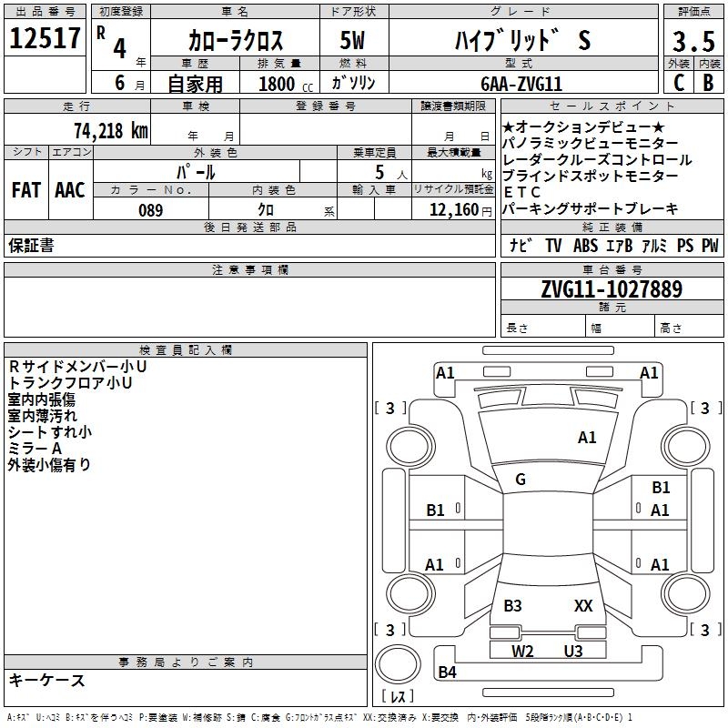Click ナビ in the 純正装備 row

coord(521,245)
